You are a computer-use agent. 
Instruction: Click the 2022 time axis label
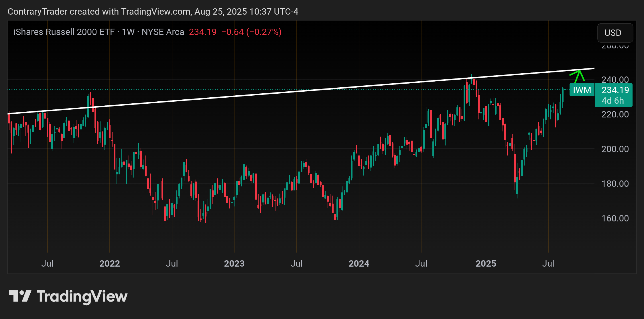click(x=110, y=263)
